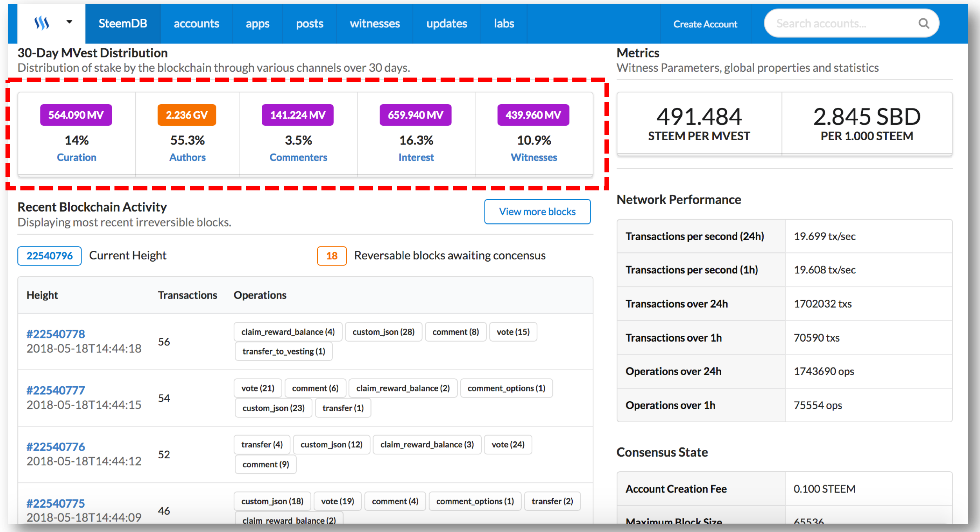Open the SteemDB home tab
The height and width of the screenshot is (532, 980).
123,24
